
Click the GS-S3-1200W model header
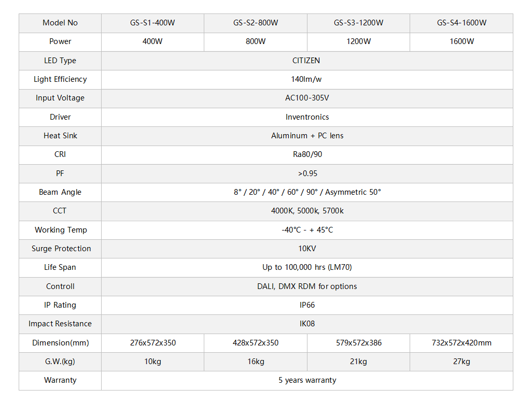click(358, 23)
